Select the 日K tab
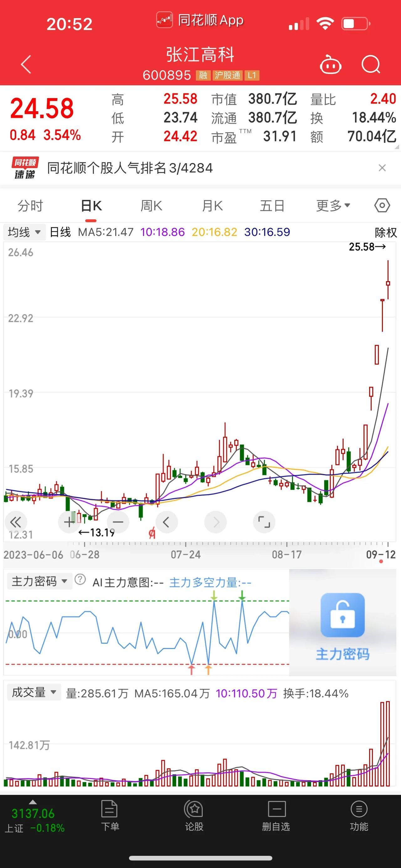The width and height of the screenshot is (401, 868). tap(91, 206)
